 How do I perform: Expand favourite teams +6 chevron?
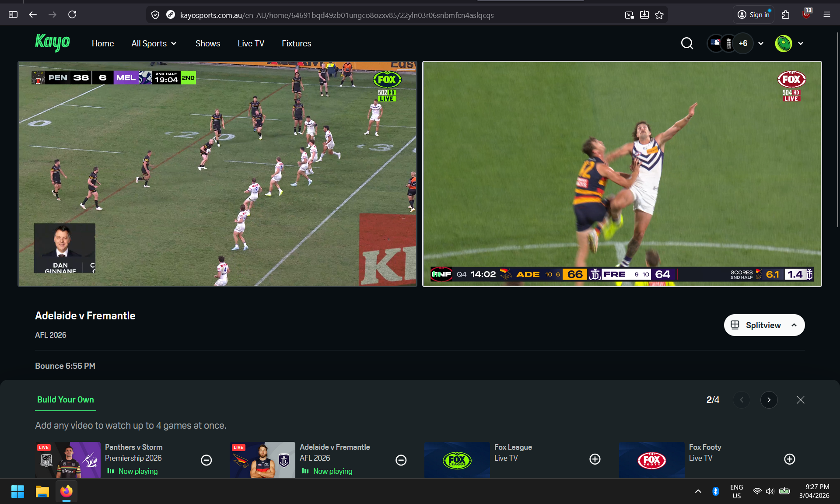pos(761,43)
